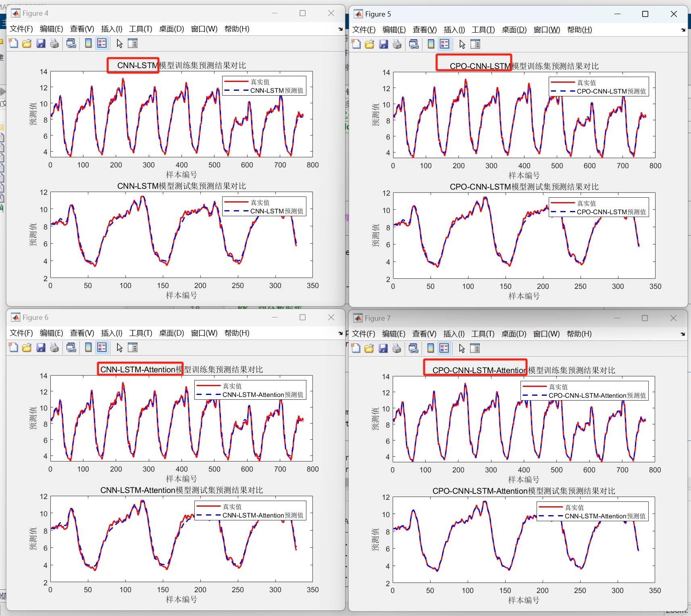
Task: Select Edit Plot arrow tool in Figure 7
Action: coord(462,348)
